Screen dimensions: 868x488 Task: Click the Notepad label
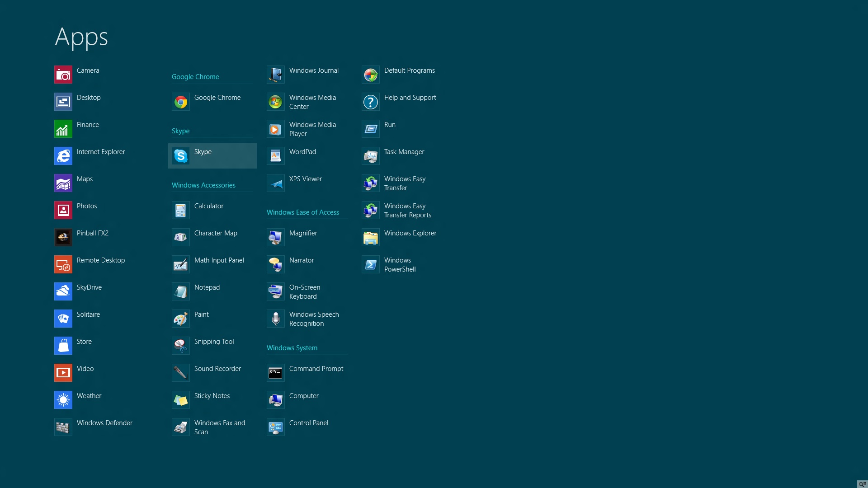(x=207, y=287)
